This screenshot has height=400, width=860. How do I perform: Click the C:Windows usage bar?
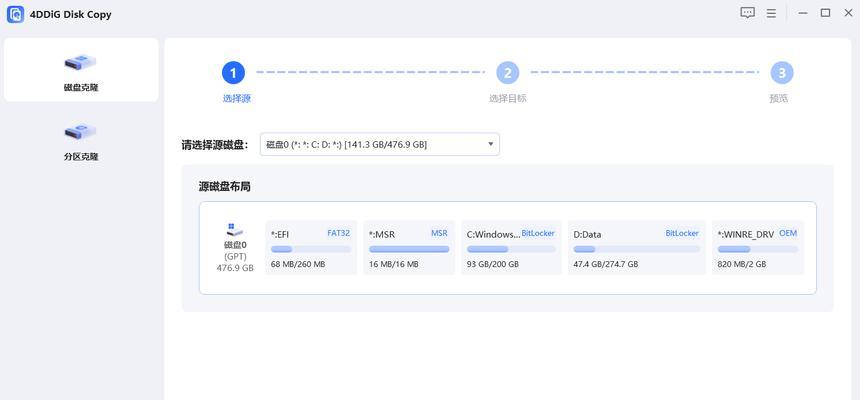click(511, 249)
